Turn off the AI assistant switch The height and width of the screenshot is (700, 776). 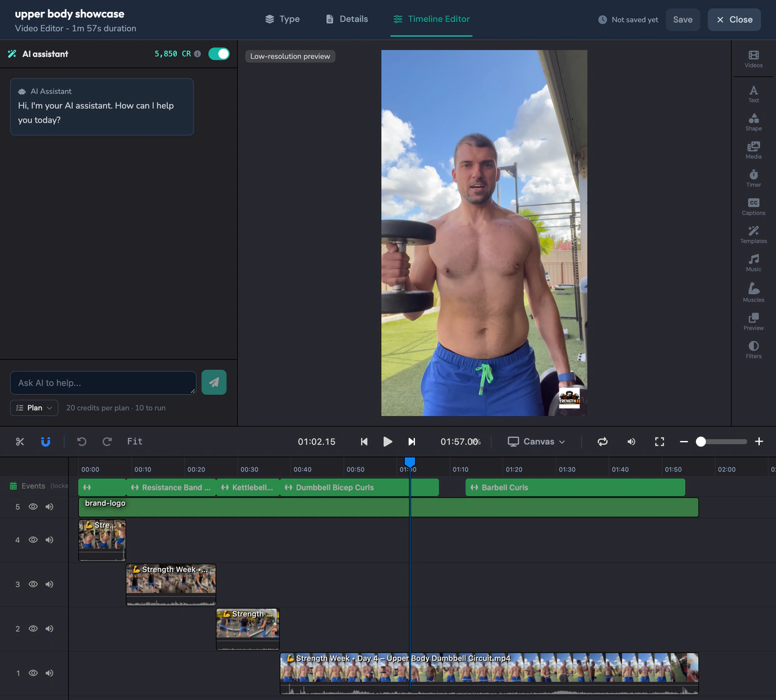point(219,54)
